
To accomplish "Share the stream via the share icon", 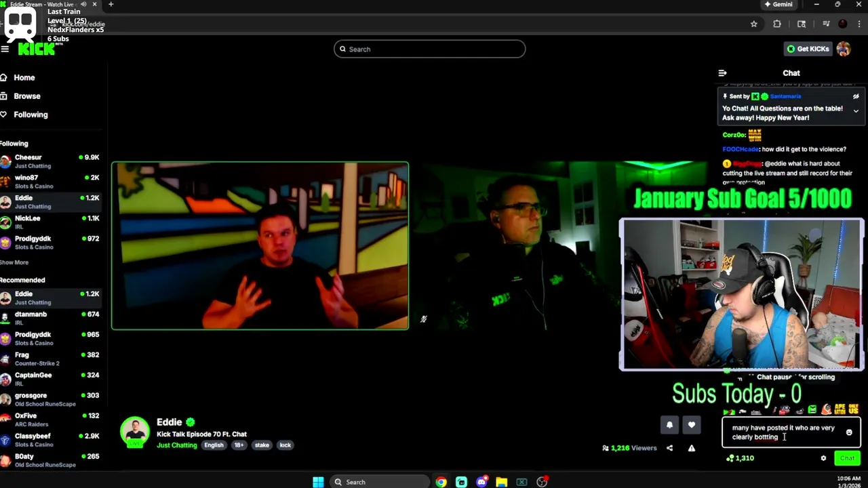I will (x=669, y=448).
